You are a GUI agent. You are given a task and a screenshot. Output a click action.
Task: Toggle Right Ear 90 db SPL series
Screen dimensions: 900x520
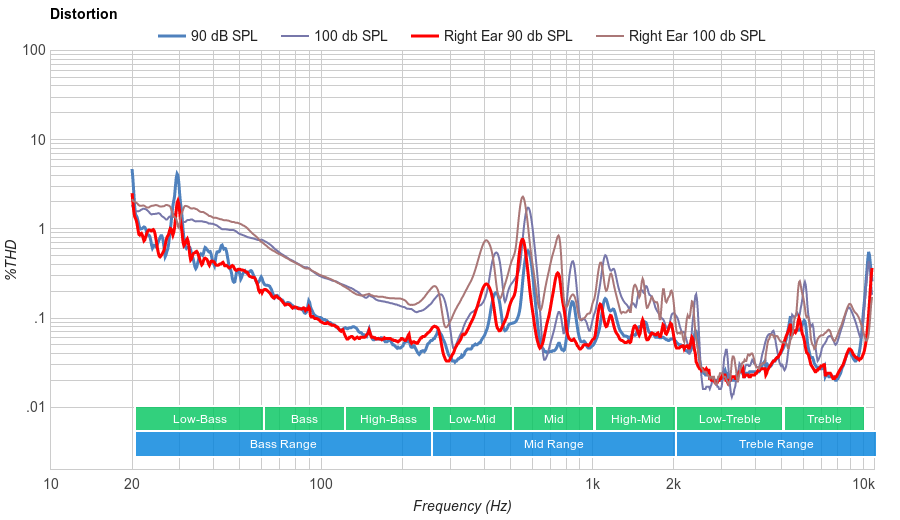point(508,36)
